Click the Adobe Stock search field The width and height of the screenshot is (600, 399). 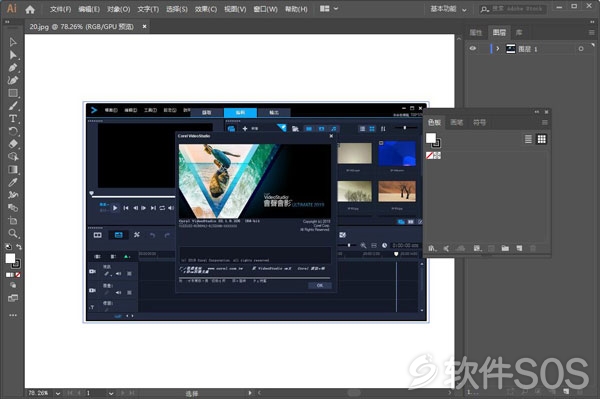point(514,9)
